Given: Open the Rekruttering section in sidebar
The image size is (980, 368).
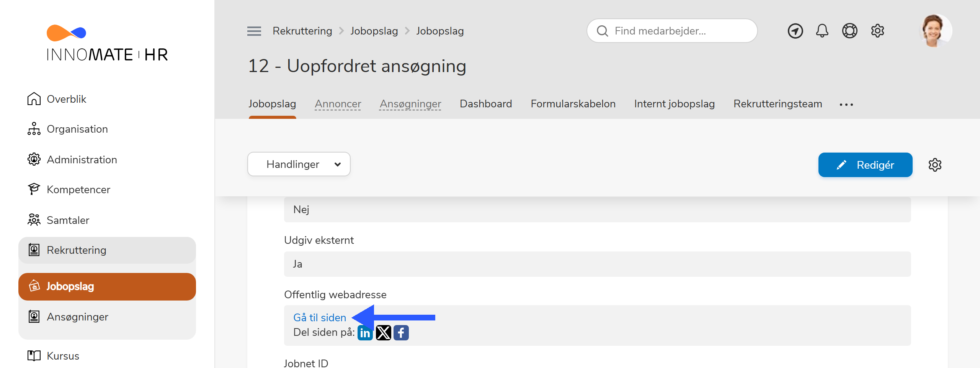Looking at the screenshot, I should 76,250.
